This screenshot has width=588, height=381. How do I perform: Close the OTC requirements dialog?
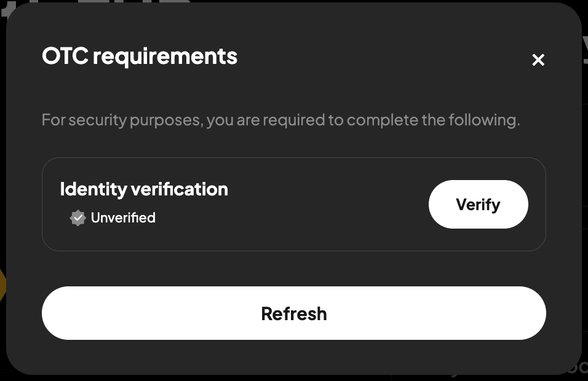[538, 60]
